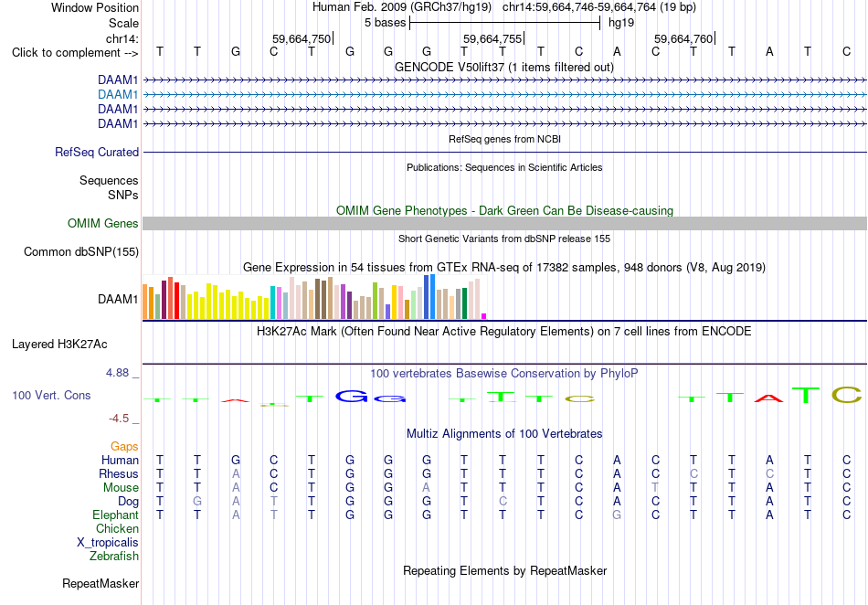Click 'Short Genetic Variants from dbSNP' title

pyautogui.click(x=504, y=239)
